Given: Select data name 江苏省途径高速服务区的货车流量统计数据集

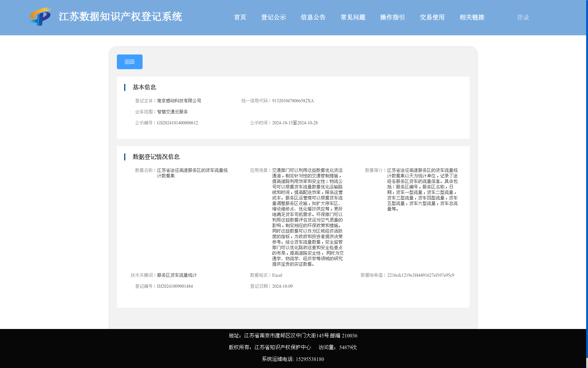Looking at the screenshot, I should [x=192, y=173].
